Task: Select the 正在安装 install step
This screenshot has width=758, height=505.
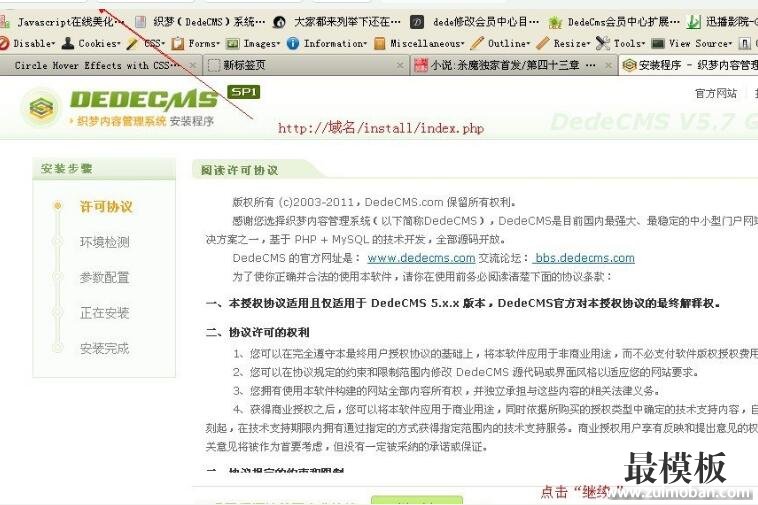Action: [x=104, y=313]
